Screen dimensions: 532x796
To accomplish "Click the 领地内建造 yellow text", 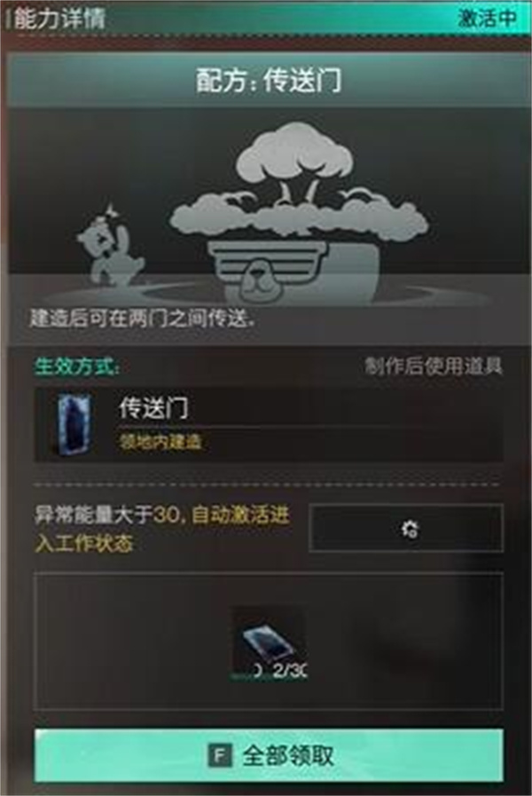I will 160,442.
